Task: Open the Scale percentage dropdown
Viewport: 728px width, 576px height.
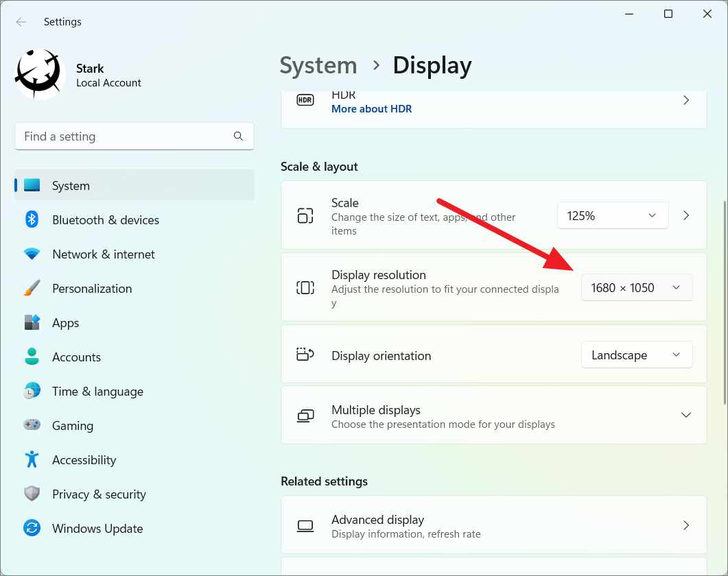Action: [x=612, y=215]
